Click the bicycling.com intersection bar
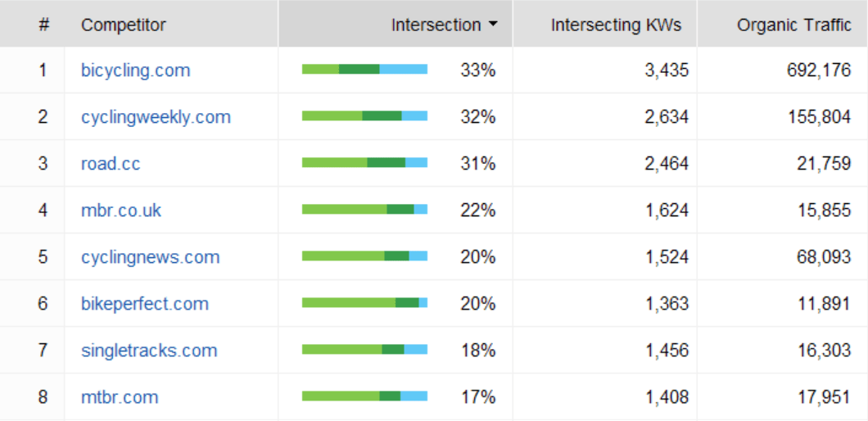Viewport: 868px width, 421px height. (364, 70)
